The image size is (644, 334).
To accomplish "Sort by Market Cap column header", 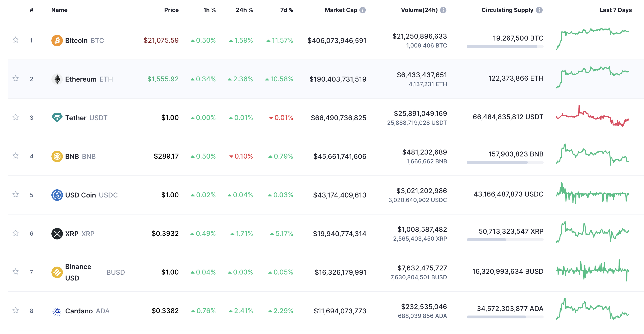I will [x=341, y=10].
